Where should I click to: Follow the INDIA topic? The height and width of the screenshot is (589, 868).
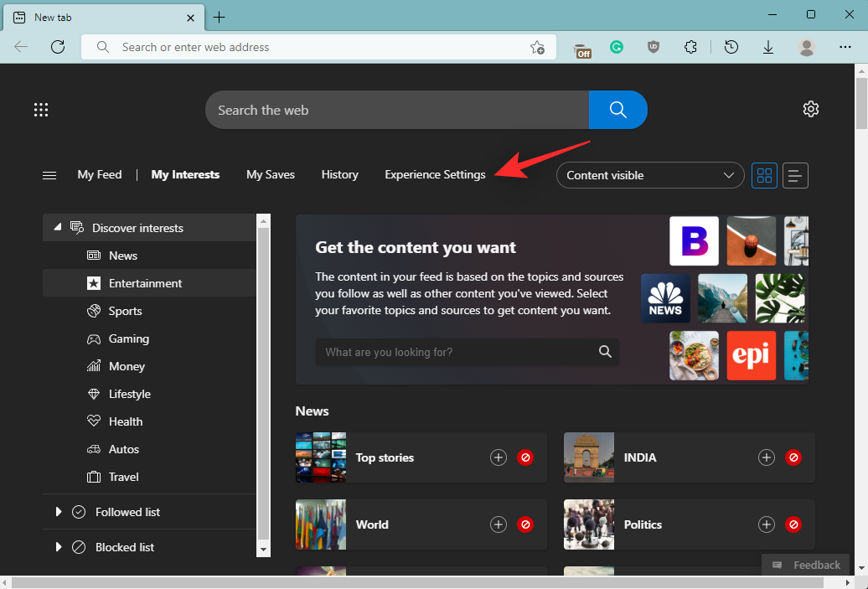[x=766, y=457]
